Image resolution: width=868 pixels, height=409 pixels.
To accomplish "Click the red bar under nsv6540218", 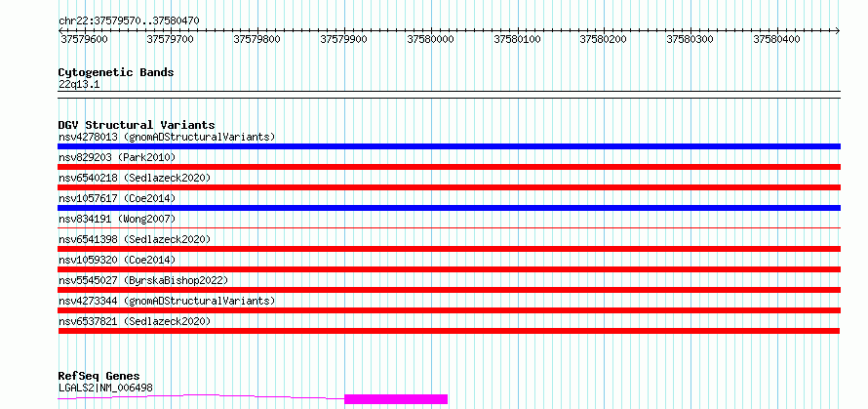I will point(449,187).
